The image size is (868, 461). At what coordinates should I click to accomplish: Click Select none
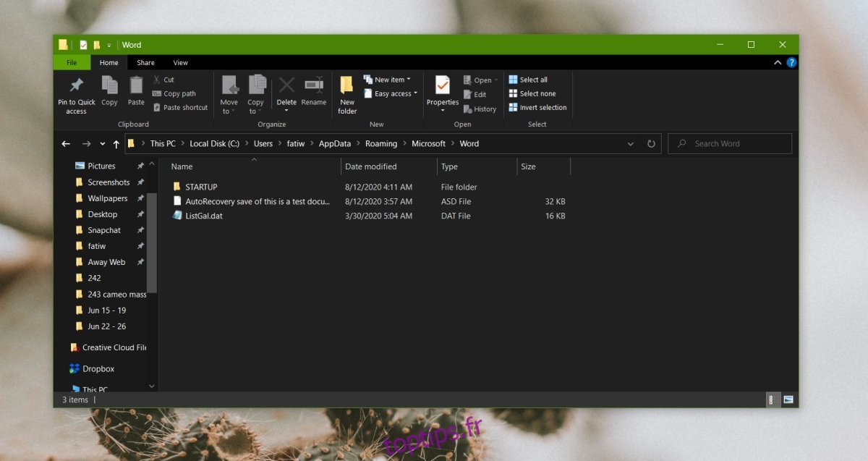pos(532,93)
